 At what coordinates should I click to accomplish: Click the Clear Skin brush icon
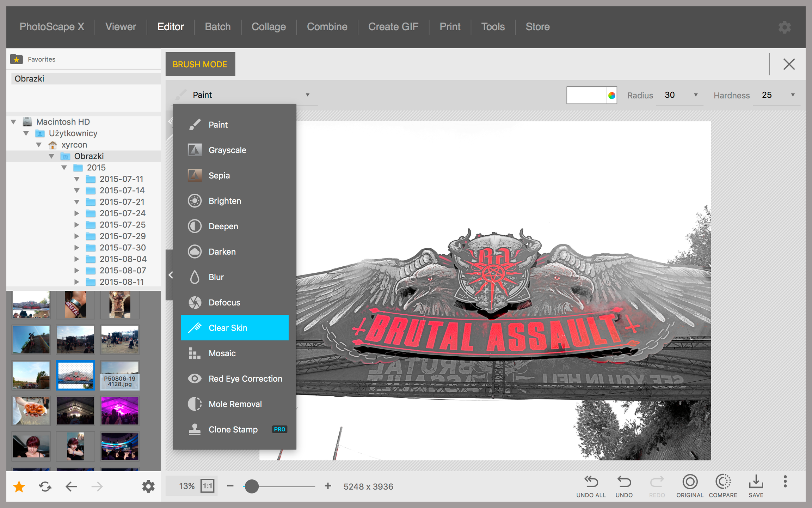coord(195,328)
